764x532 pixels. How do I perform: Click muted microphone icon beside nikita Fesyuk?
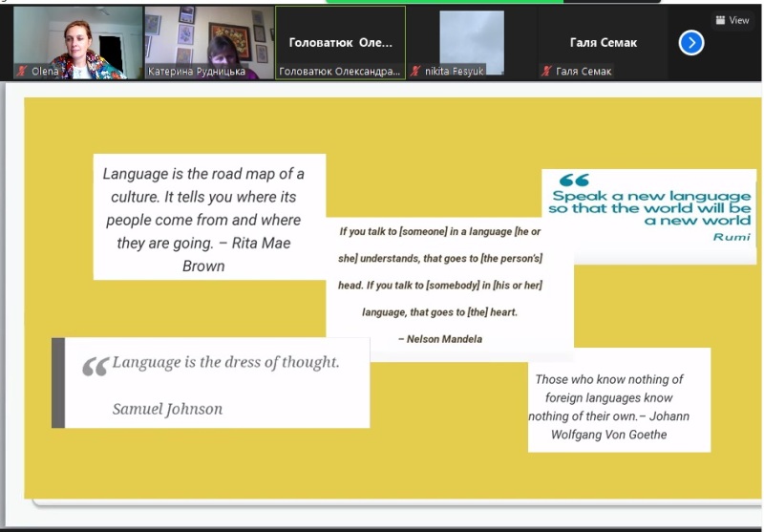(415, 71)
